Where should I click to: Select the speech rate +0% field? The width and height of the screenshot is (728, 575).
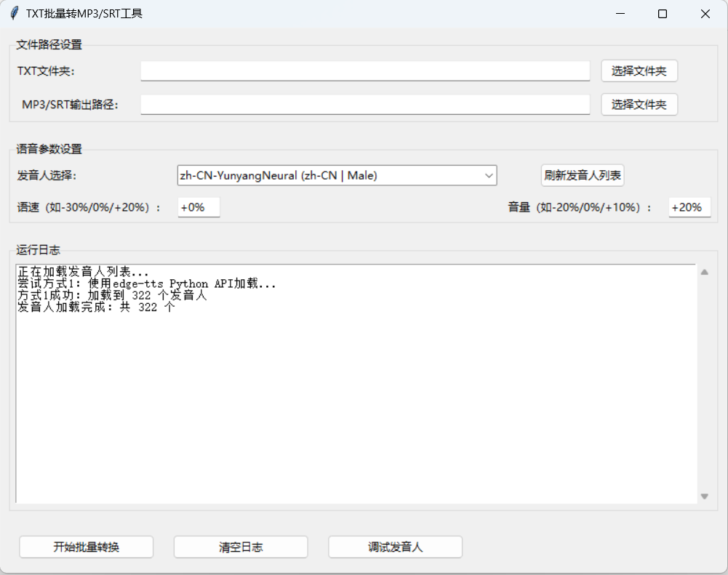click(198, 206)
